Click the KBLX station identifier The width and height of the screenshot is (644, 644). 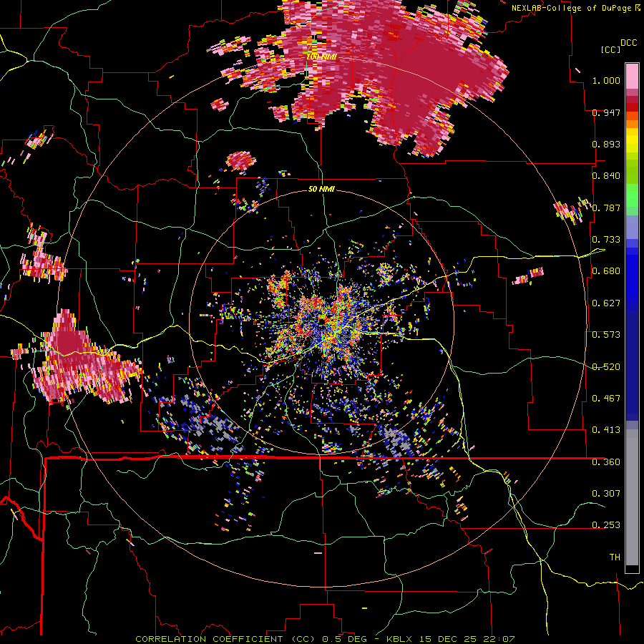point(401,639)
